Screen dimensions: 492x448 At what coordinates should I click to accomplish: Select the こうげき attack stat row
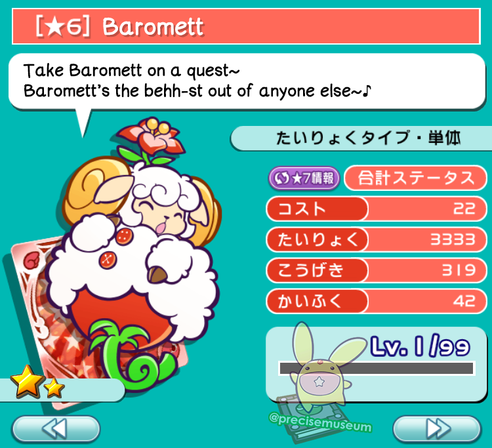pos(377,270)
